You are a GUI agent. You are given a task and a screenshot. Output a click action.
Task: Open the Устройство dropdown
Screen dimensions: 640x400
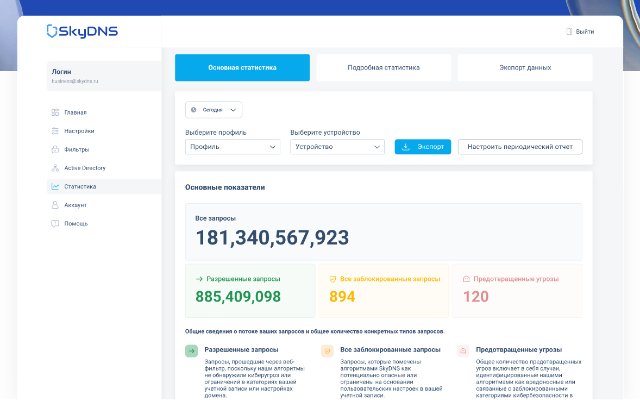click(338, 147)
